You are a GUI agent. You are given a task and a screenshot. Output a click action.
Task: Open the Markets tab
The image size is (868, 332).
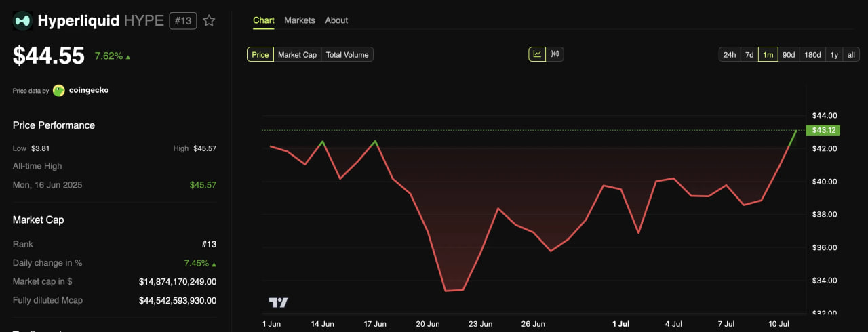click(x=300, y=20)
